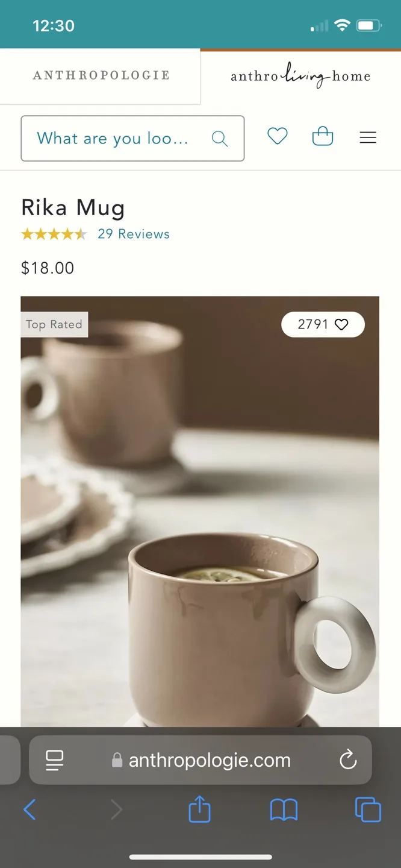
Task: Tap the padlock icon in address bar
Action: pyautogui.click(x=118, y=760)
